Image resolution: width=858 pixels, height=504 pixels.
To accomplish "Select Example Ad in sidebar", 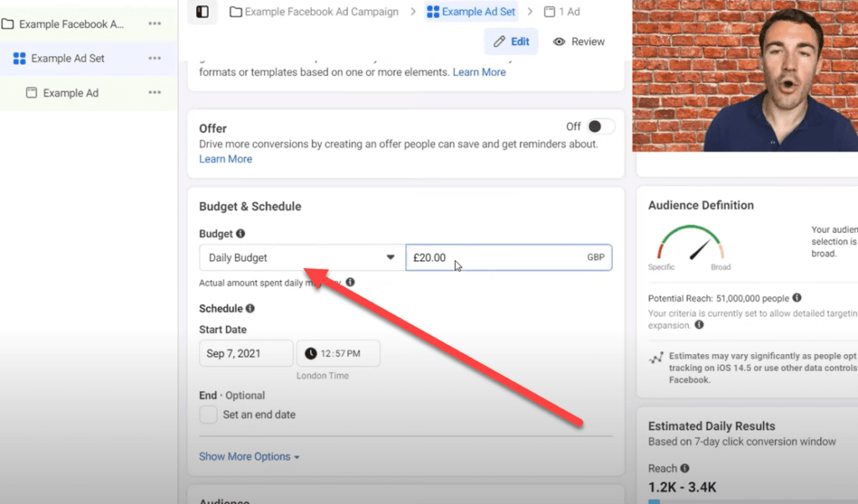I will click(x=70, y=93).
